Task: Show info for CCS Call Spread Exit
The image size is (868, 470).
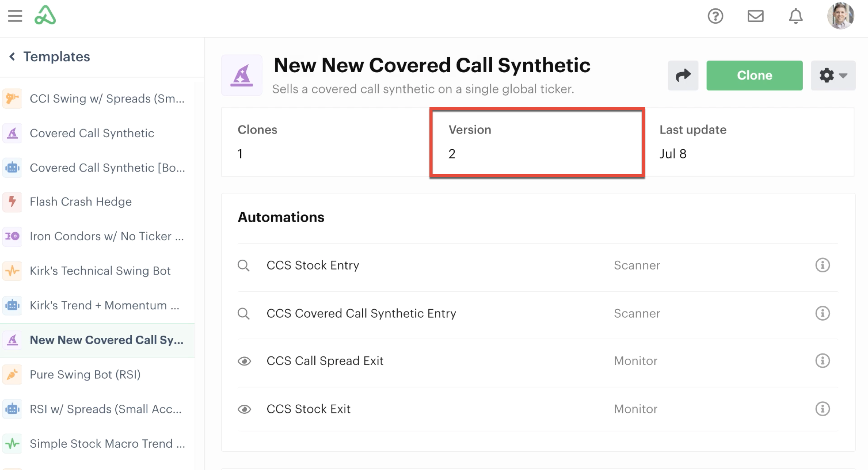Action: pos(822,361)
